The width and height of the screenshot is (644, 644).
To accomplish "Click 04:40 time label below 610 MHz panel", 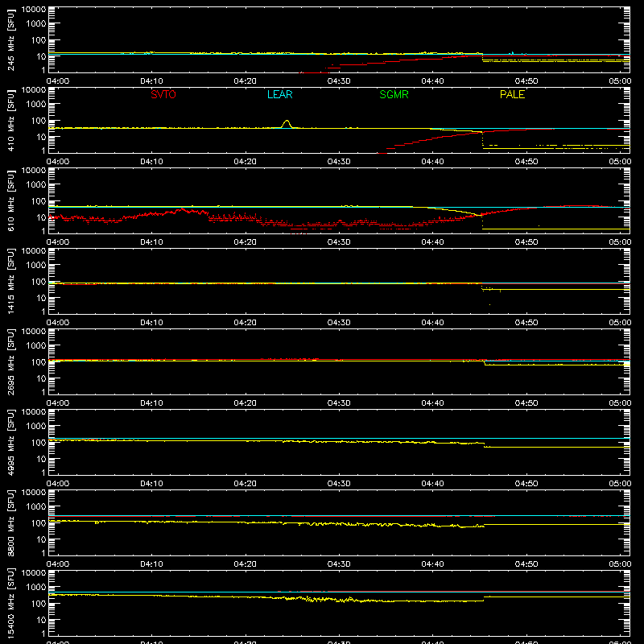I will tap(432, 242).
